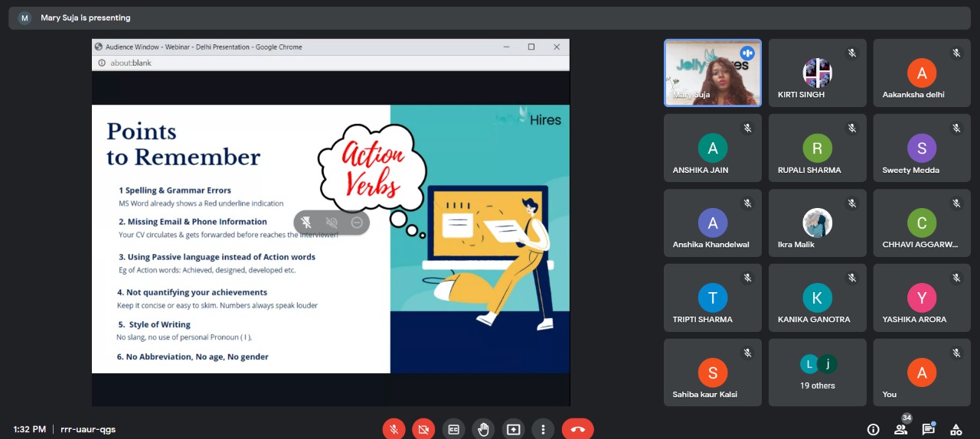Viewport: 980px width, 439px height.
Task: Open the chat with everyone panel
Action: 928,429
